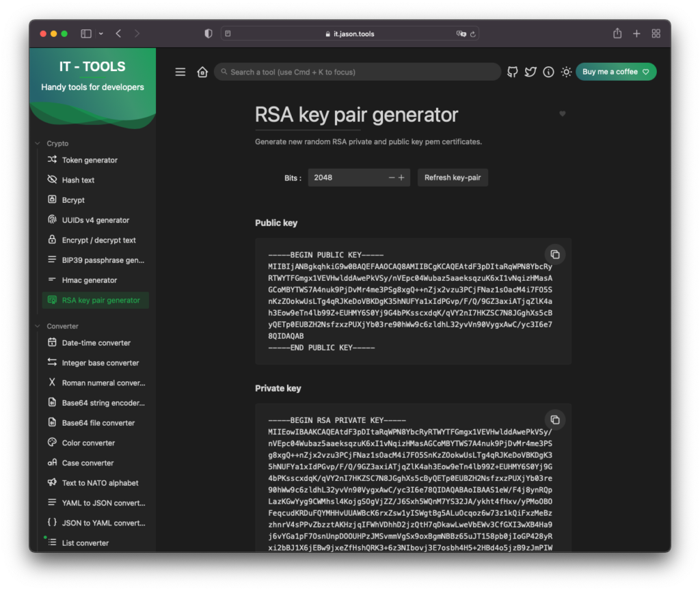Open the About info icon

click(549, 72)
